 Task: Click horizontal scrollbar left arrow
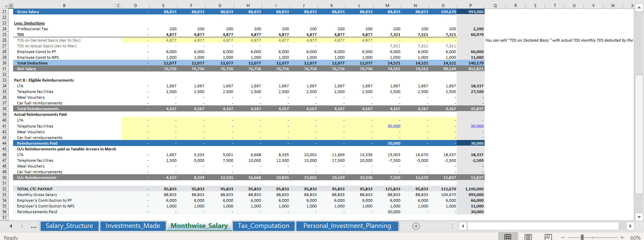tap(463, 226)
